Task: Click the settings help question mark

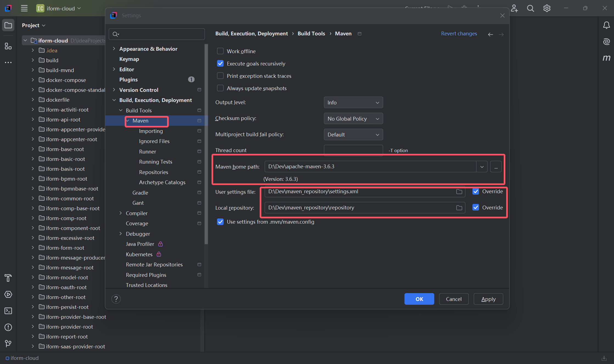Action: click(x=116, y=299)
